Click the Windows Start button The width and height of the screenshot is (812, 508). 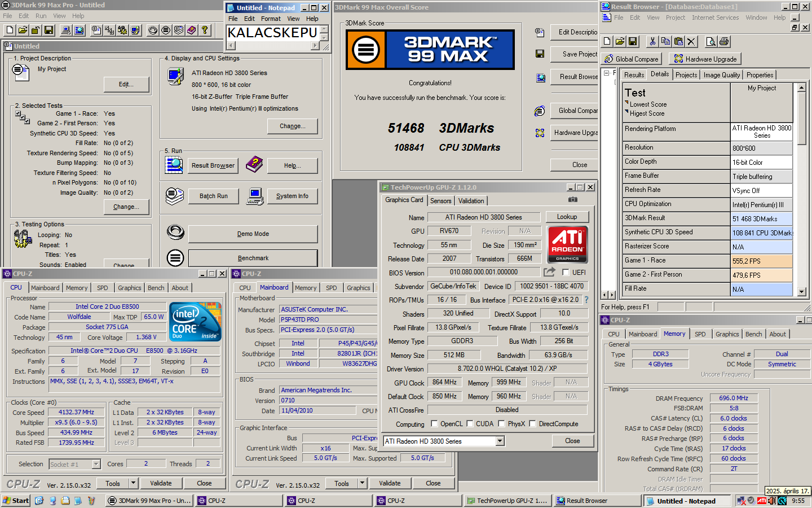click(x=16, y=501)
